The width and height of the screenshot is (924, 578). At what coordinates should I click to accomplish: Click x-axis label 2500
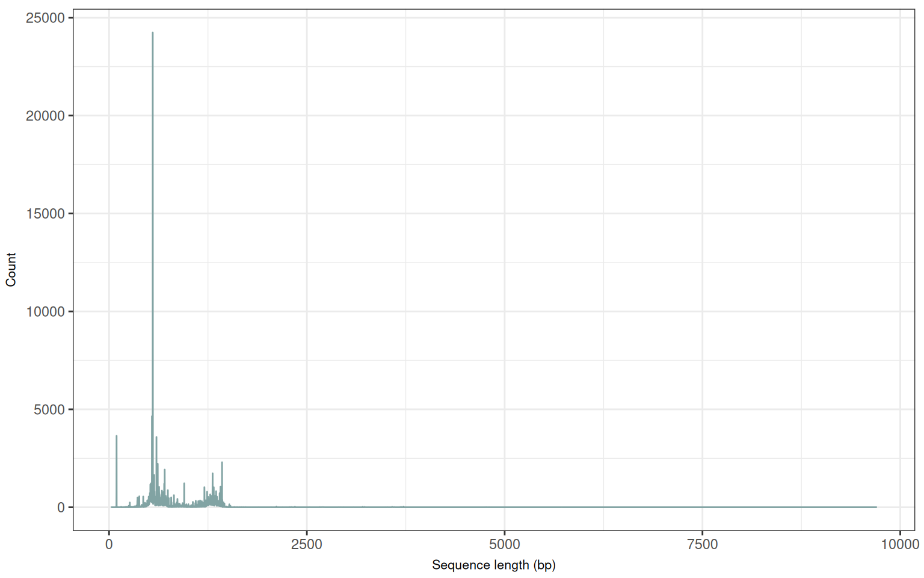tap(306, 544)
